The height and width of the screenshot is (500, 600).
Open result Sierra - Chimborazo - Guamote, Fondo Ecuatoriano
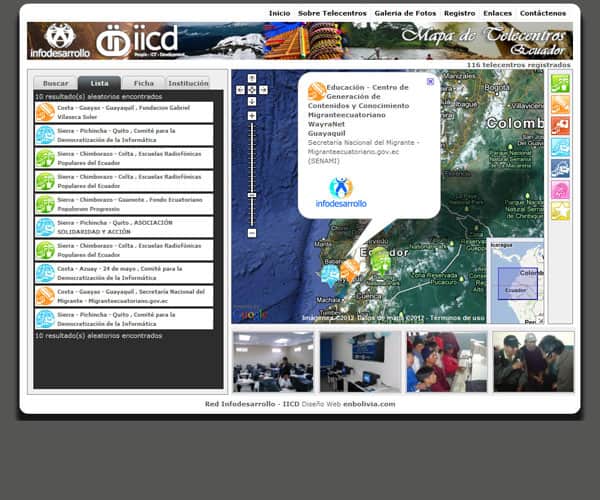pos(124,204)
